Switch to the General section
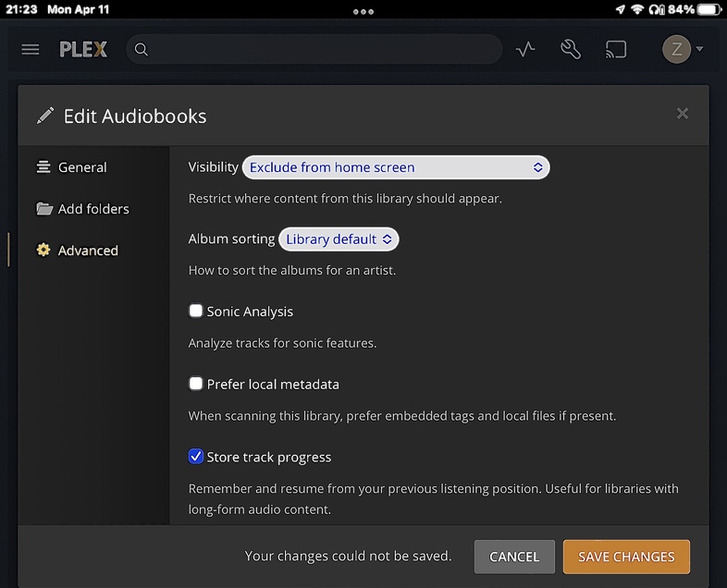Image resolution: width=727 pixels, height=588 pixels. tap(82, 167)
